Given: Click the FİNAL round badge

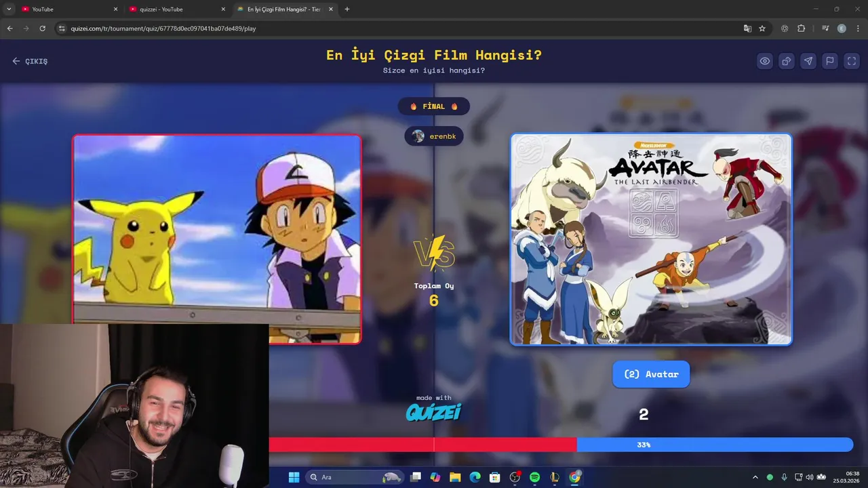Looking at the screenshot, I should pos(434,106).
